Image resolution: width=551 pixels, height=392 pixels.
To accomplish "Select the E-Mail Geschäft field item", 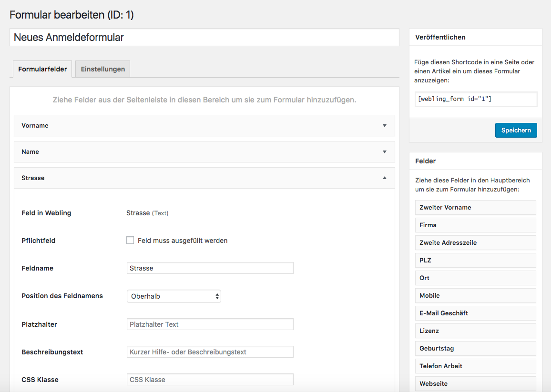I will pos(475,313).
